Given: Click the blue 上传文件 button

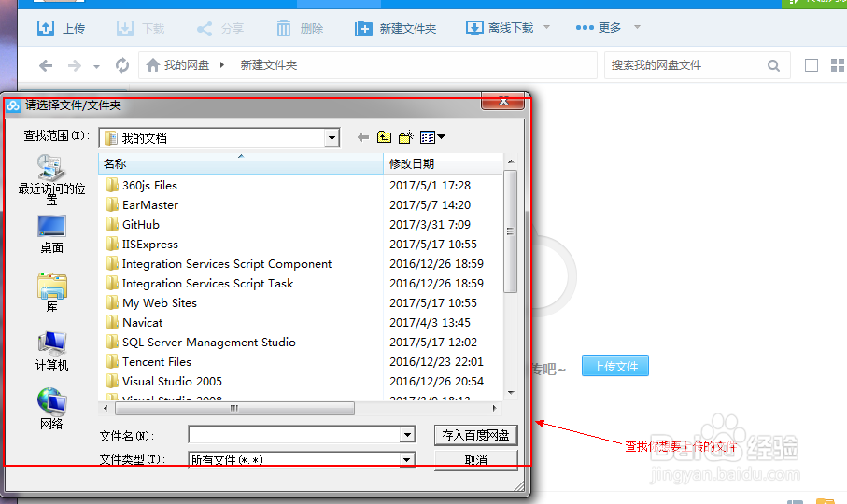Looking at the screenshot, I should click(x=615, y=366).
